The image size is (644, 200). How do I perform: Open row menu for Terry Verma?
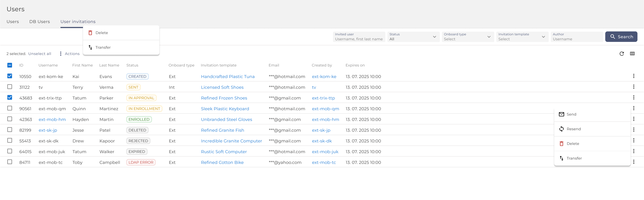click(634, 87)
